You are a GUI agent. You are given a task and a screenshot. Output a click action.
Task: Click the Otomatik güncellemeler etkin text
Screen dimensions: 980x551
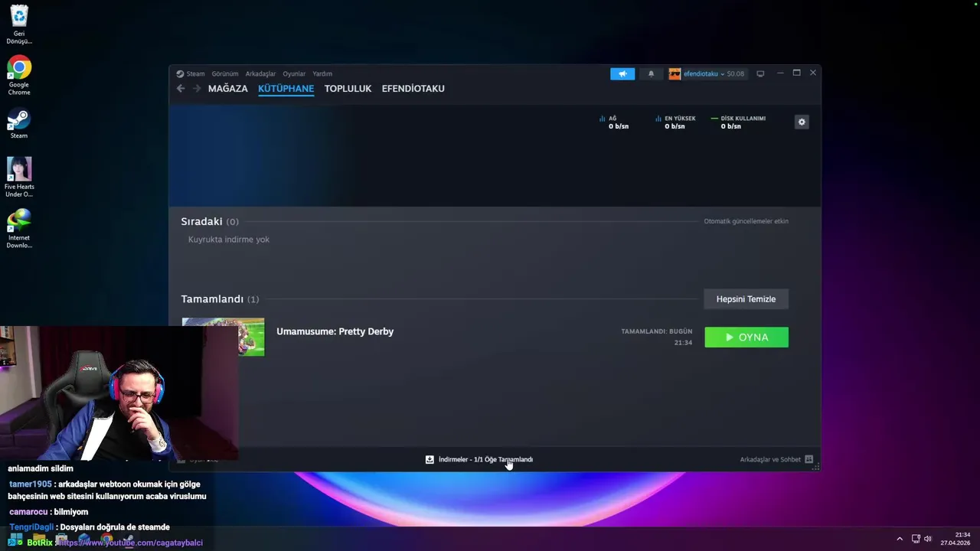pos(746,221)
